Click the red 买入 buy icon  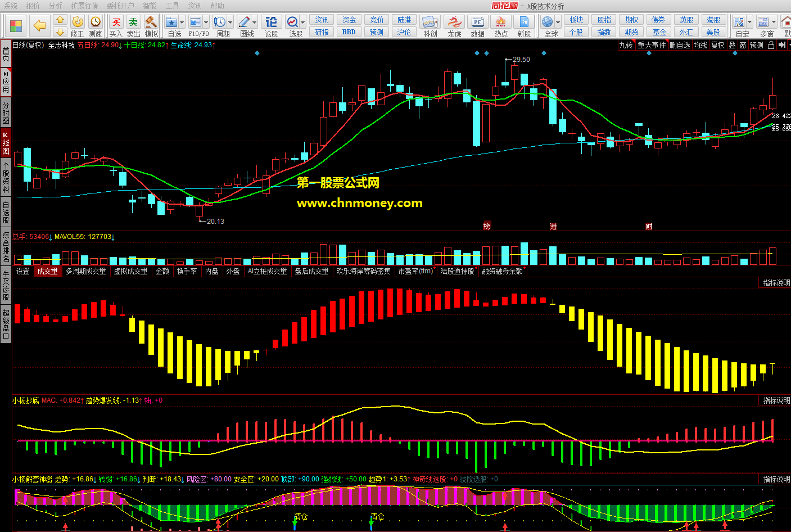click(116, 22)
